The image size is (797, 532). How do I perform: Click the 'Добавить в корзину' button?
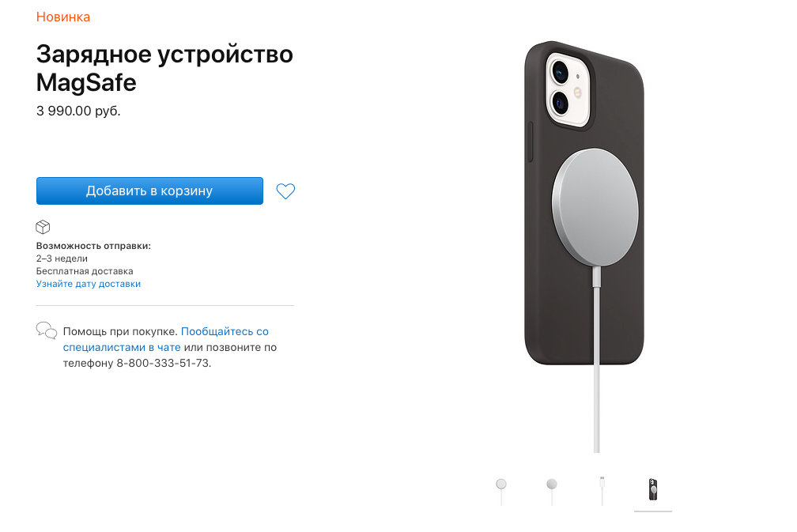coord(149,191)
